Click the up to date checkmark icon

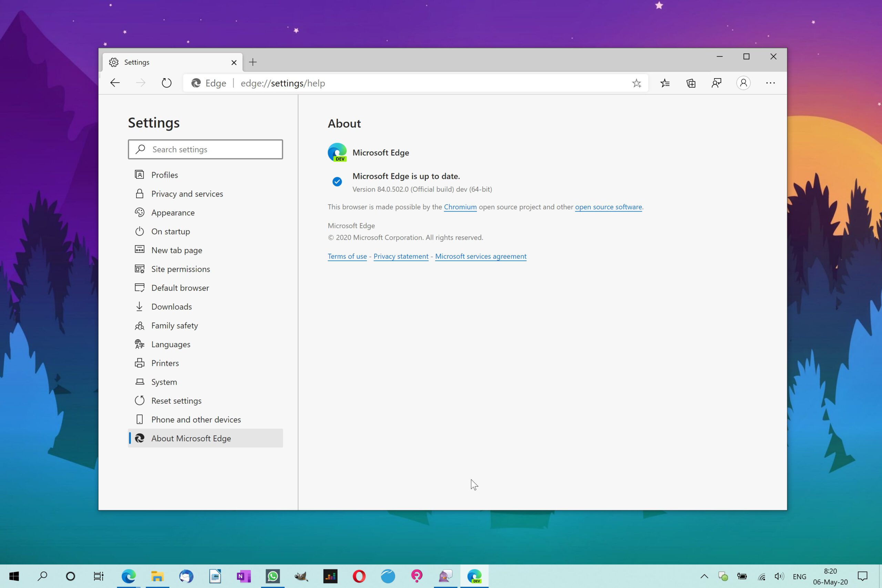[337, 182]
